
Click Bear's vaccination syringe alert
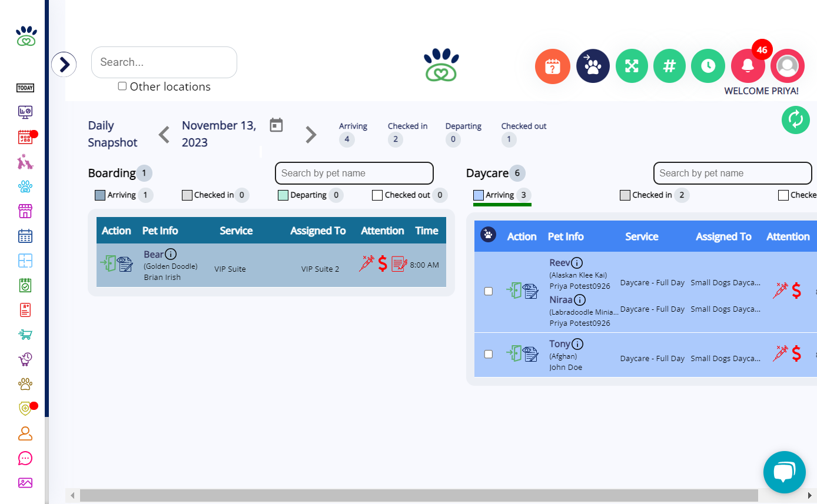[x=367, y=263]
